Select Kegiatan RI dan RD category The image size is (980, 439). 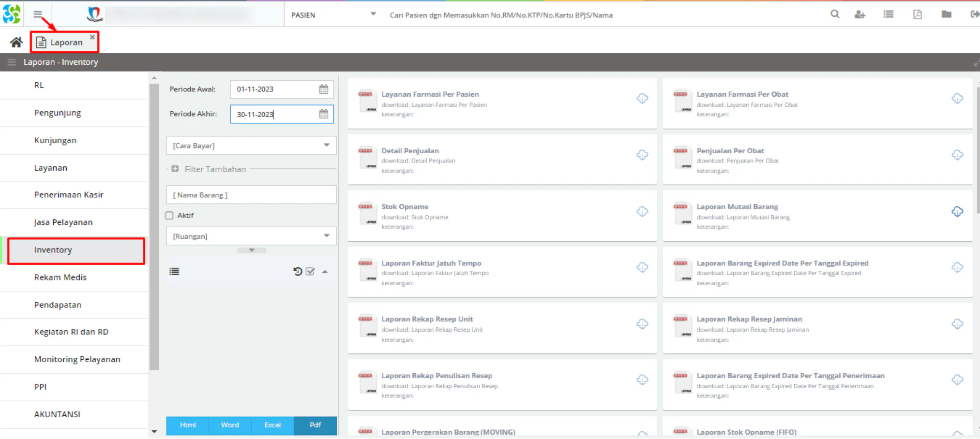tap(74, 332)
